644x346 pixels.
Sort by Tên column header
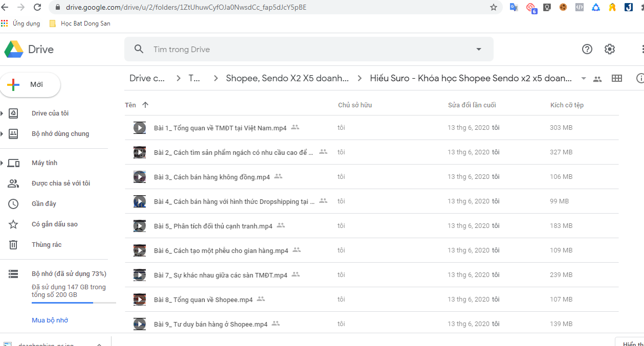(x=130, y=105)
